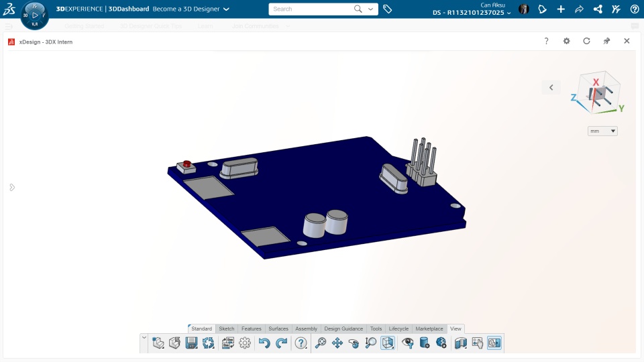The image size is (644, 362).
Task: Open the DS - R1132101237025 platform dropdown
Action: 472,13
